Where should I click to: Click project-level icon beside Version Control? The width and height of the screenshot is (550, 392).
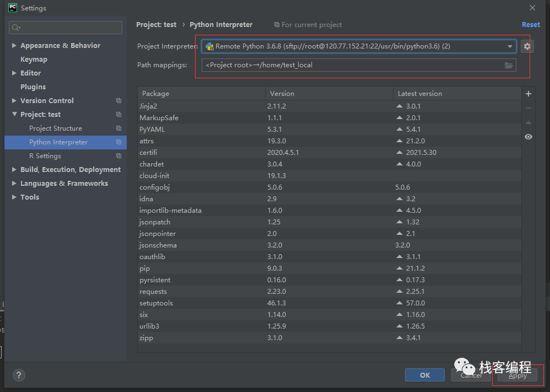pos(118,101)
